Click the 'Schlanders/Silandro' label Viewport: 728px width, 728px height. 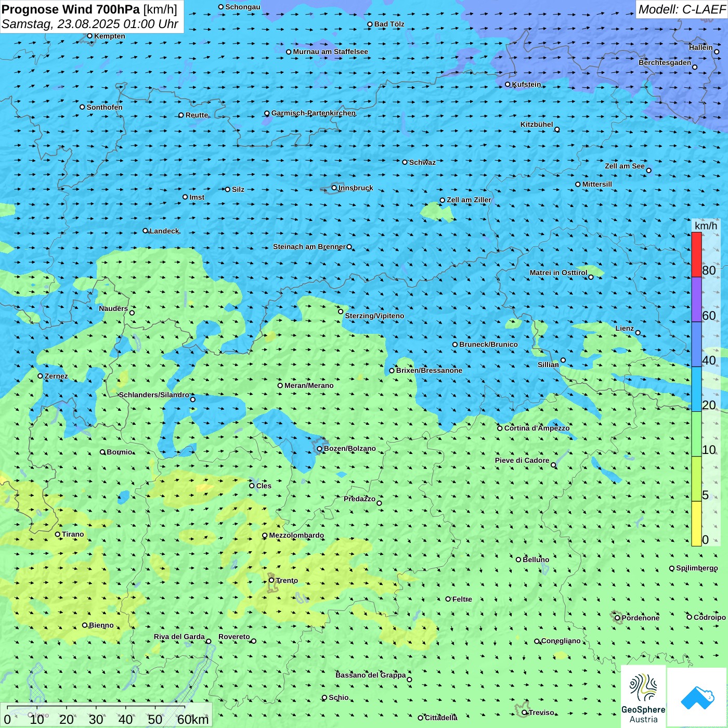tap(154, 395)
